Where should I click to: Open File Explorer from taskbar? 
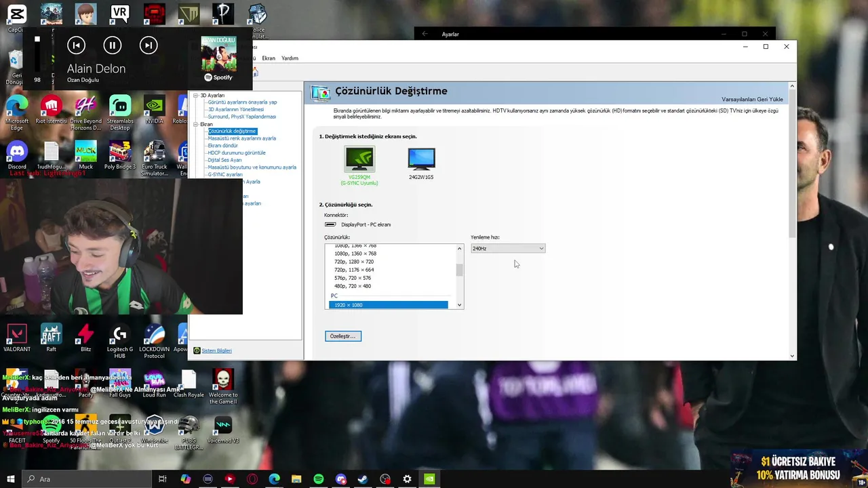tap(296, 479)
